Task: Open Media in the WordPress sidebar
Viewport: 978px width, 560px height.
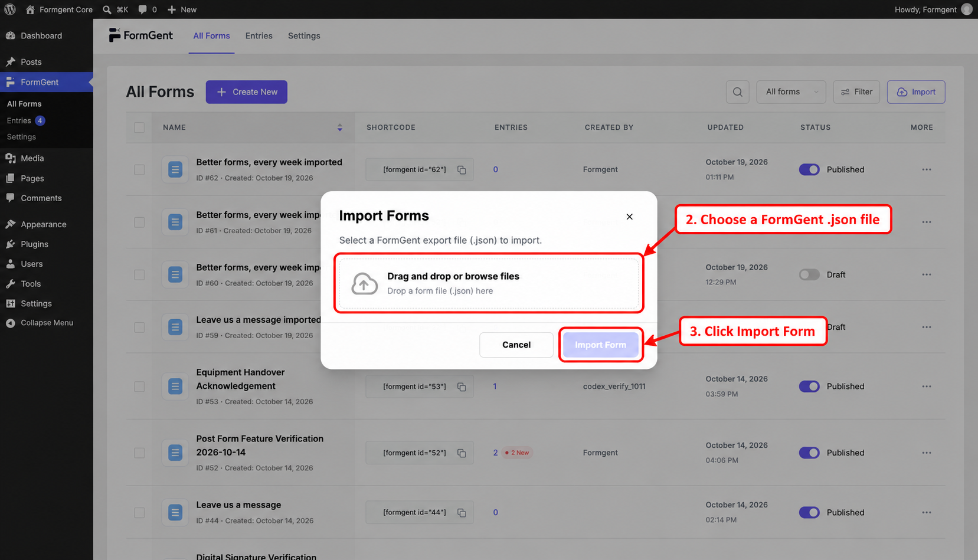Action: click(x=47, y=158)
